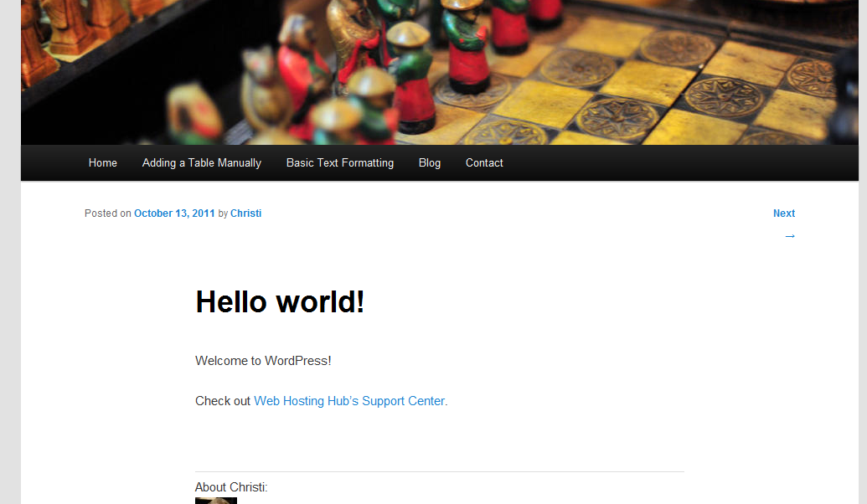Viewport: 867px width, 504px height.
Task: Click the right arrow under Next
Action: coord(790,237)
